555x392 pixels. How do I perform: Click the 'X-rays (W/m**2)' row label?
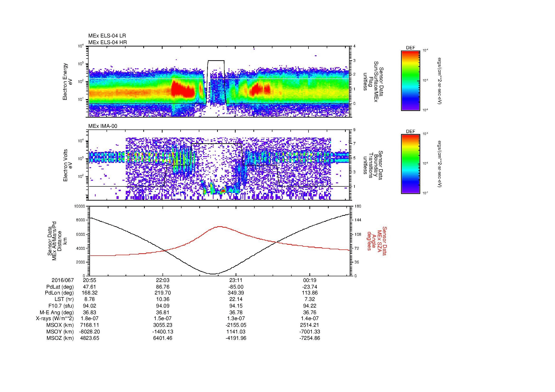coord(55,318)
